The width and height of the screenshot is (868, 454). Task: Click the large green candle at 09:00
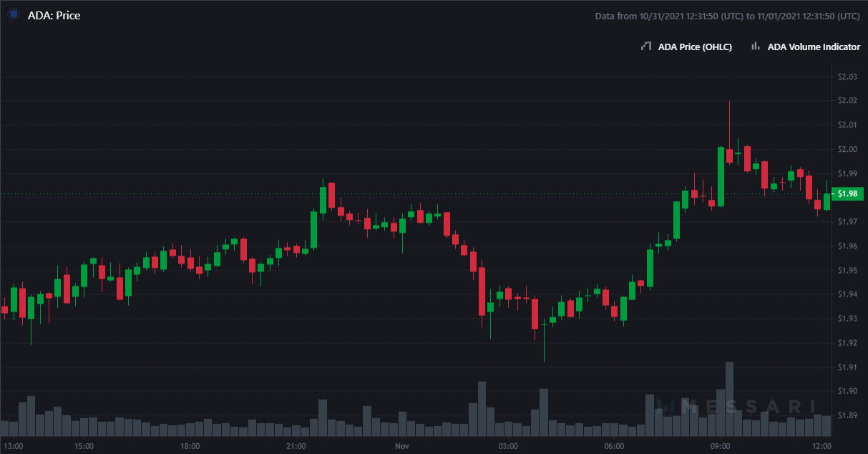point(721,176)
